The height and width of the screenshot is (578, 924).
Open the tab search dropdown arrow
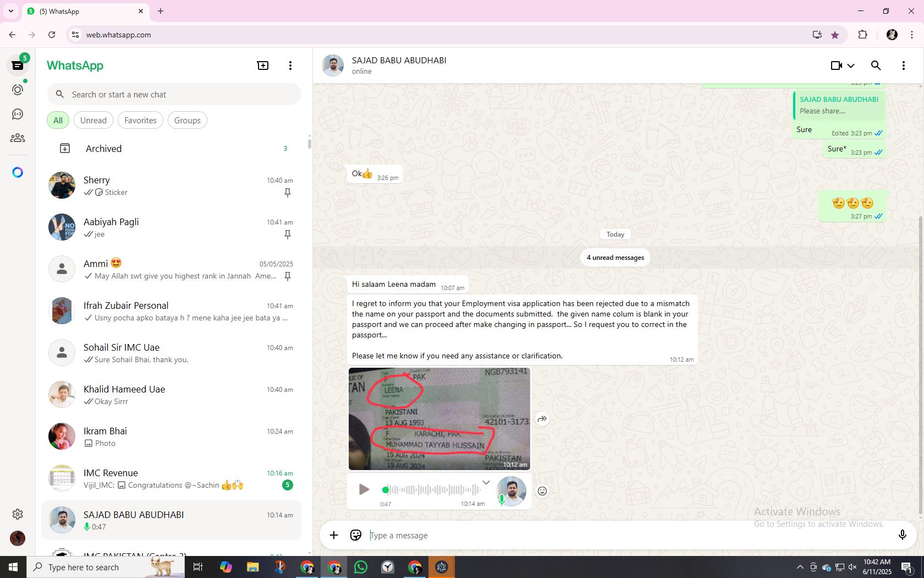11,11
